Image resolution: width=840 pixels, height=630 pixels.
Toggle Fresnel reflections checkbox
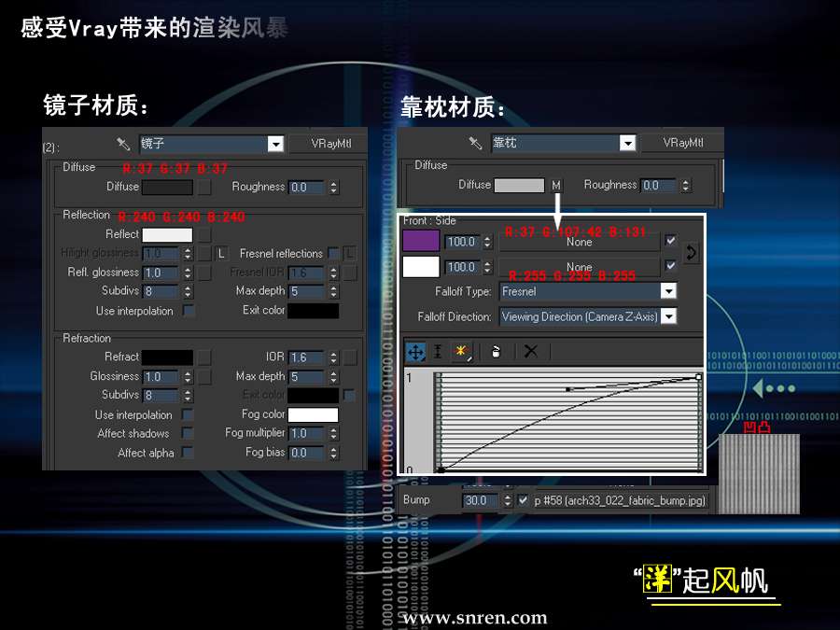click(x=333, y=253)
